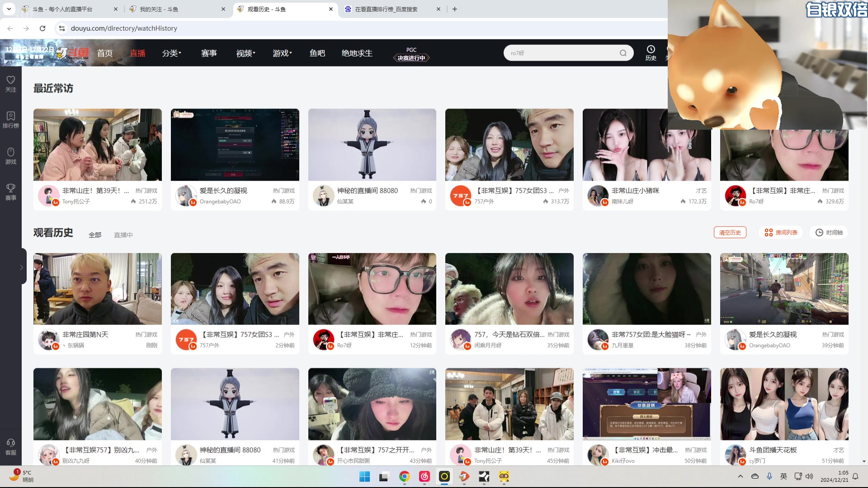Open 757，今天是钻石双倍 room title

509,334
